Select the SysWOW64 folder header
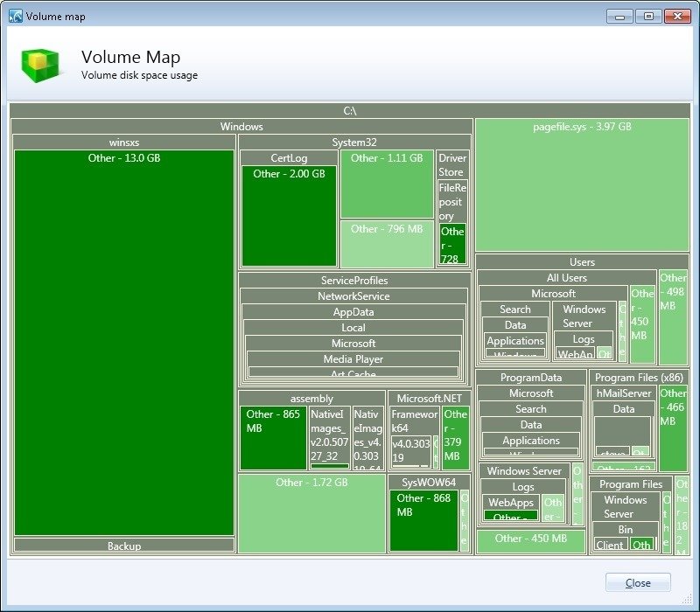Image resolution: width=700 pixels, height=612 pixels. (x=429, y=483)
